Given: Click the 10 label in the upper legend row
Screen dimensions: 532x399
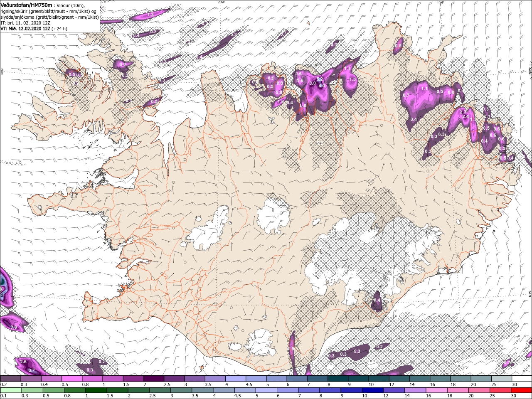Looking at the screenshot, I should click(371, 384).
